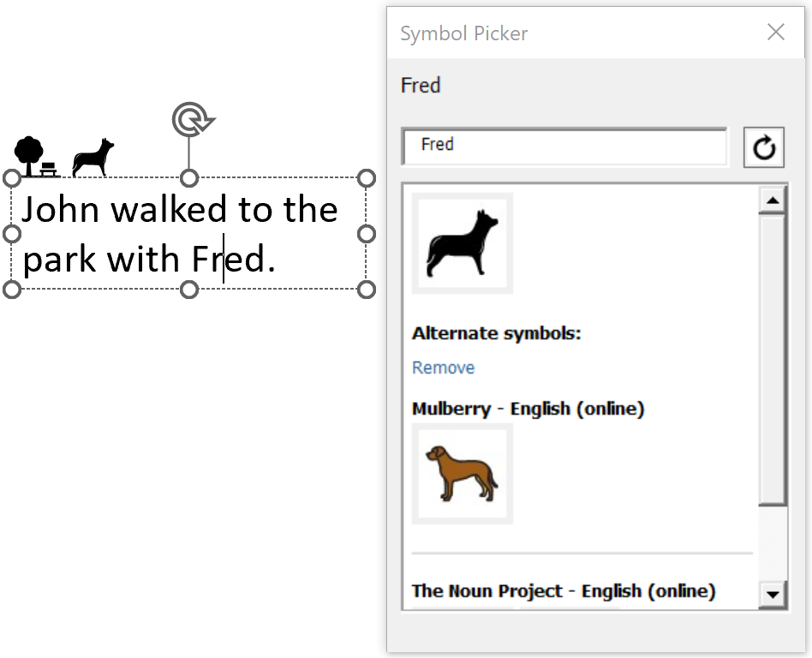Click the top-left text box resize handle

[12, 178]
